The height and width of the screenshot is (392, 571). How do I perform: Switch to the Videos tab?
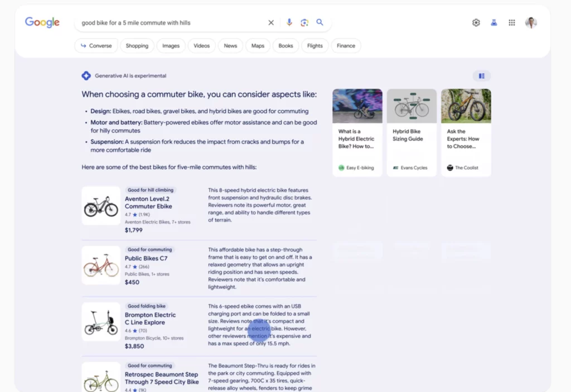(x=201, y=46)
